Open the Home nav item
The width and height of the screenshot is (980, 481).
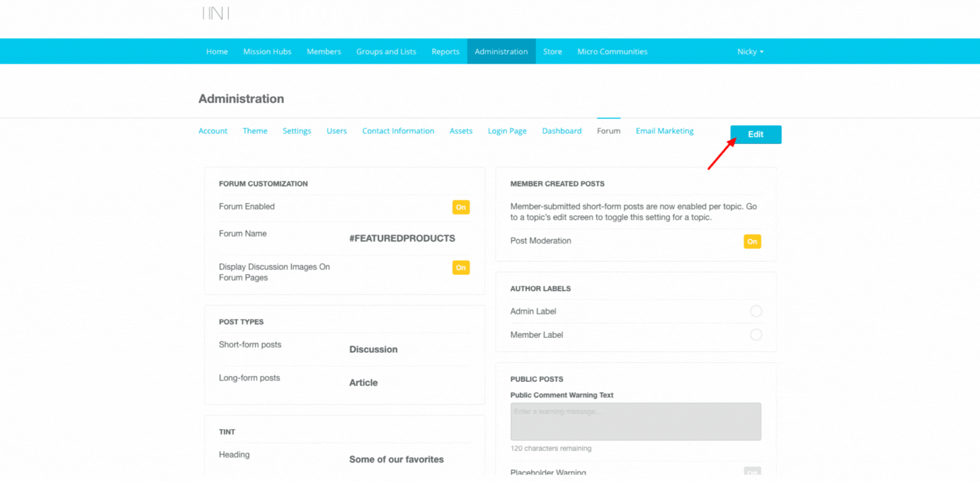point(217,52)
